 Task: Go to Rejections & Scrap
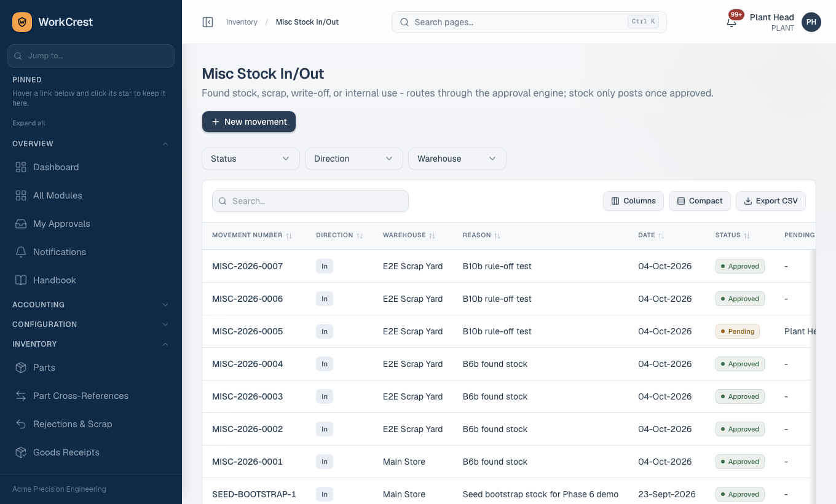click(x=91, y=424)
